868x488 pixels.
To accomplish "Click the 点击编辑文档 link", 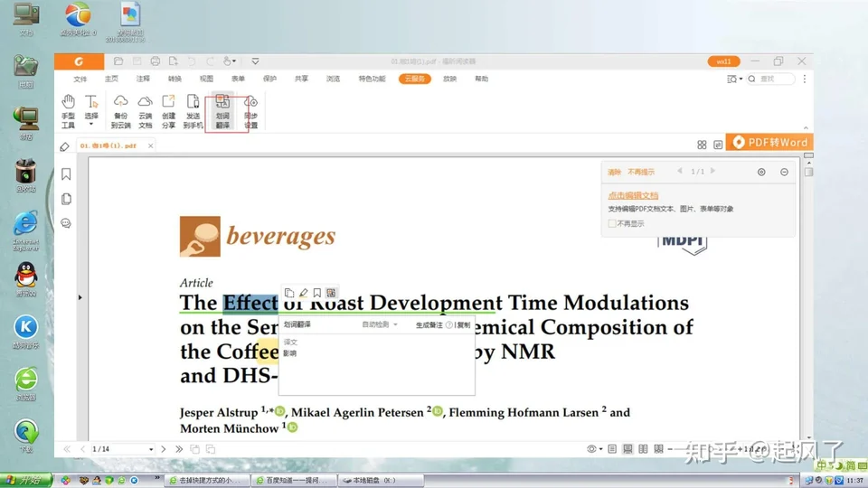I will (x=633, y=195).
